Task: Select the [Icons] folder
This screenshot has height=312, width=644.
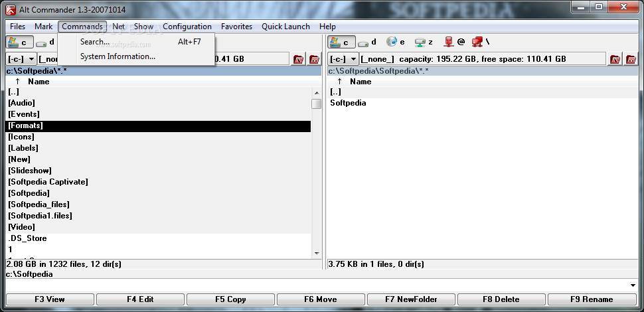Action: click(158, 137)
